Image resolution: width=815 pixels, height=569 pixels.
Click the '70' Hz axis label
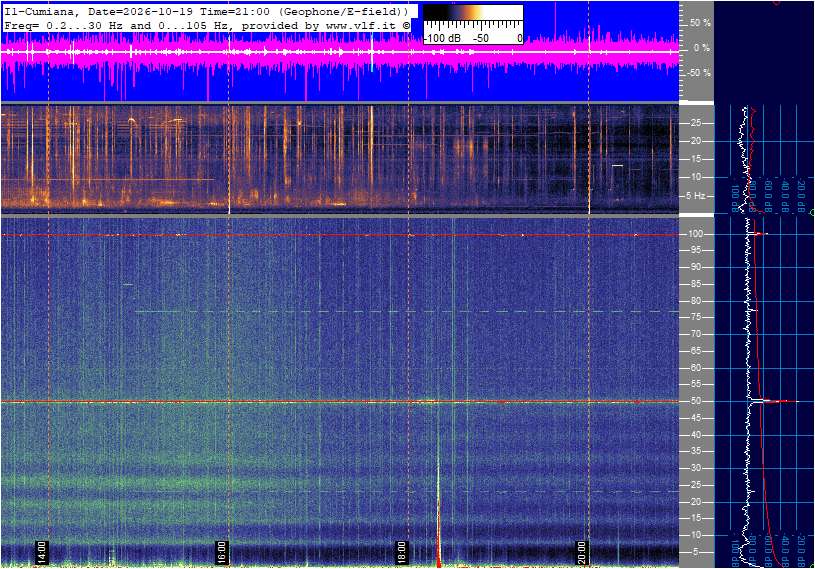[695, 334]
